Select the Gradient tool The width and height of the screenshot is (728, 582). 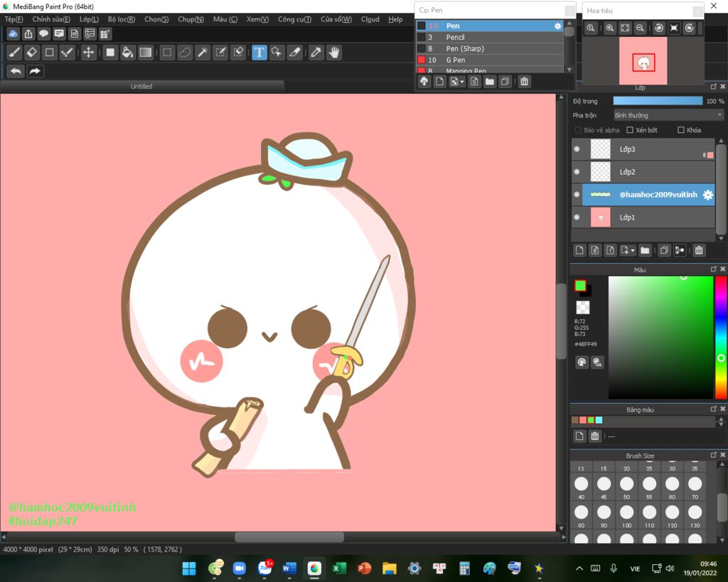pos(145,53)
